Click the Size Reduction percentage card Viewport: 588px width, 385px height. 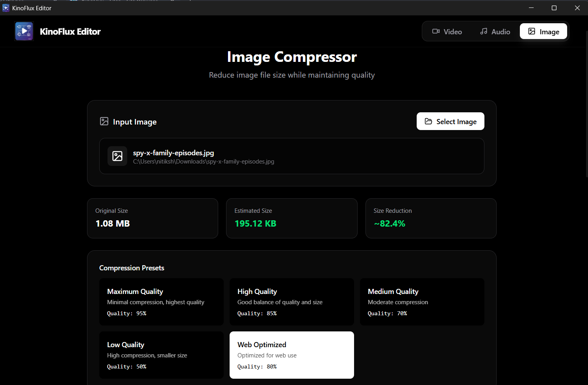(x=430, y=218)
